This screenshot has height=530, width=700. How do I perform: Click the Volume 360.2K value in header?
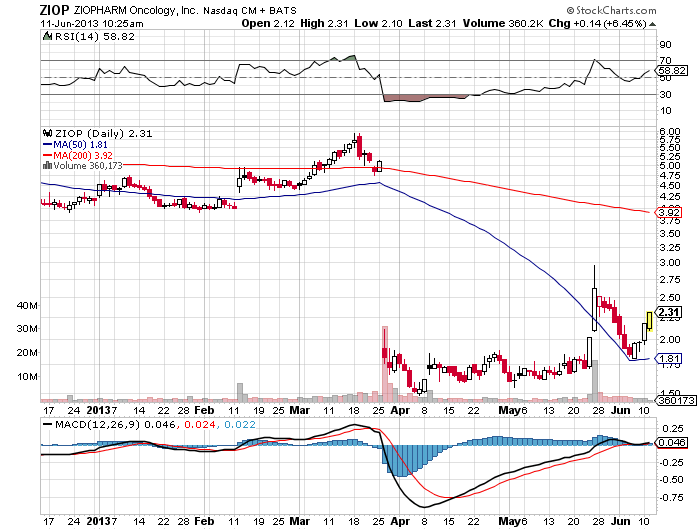click(x=503, y=24)
